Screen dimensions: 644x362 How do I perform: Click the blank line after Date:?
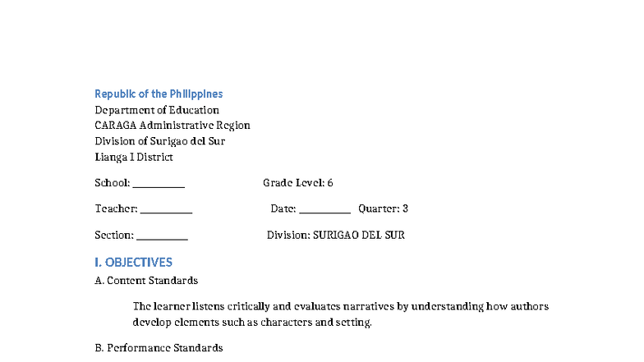coord(325,208)
